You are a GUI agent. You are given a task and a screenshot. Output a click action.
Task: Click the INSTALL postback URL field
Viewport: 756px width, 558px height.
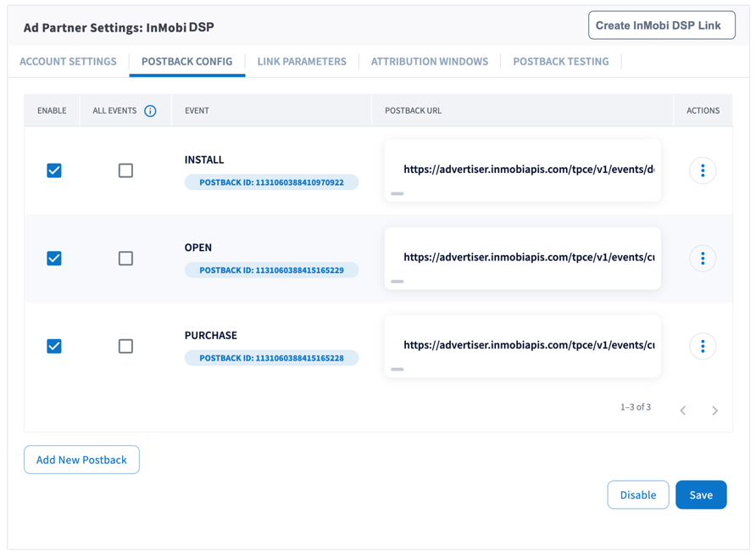click(x=523, y=170)
